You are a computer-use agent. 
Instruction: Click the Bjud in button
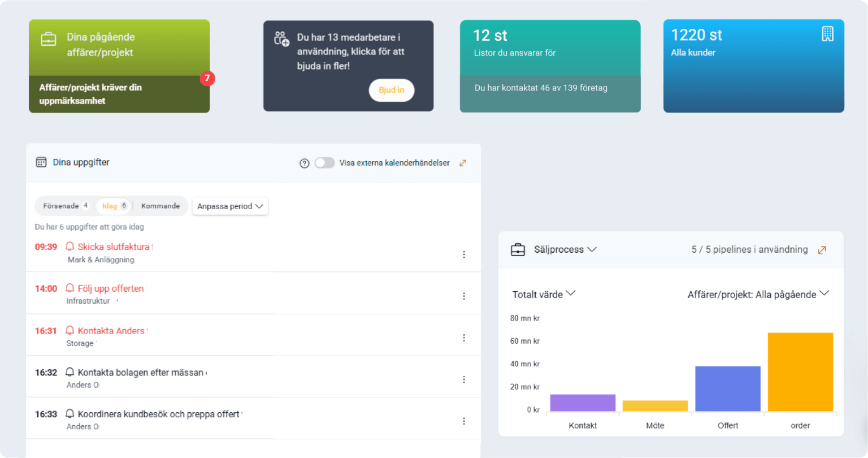coord(392,90)
